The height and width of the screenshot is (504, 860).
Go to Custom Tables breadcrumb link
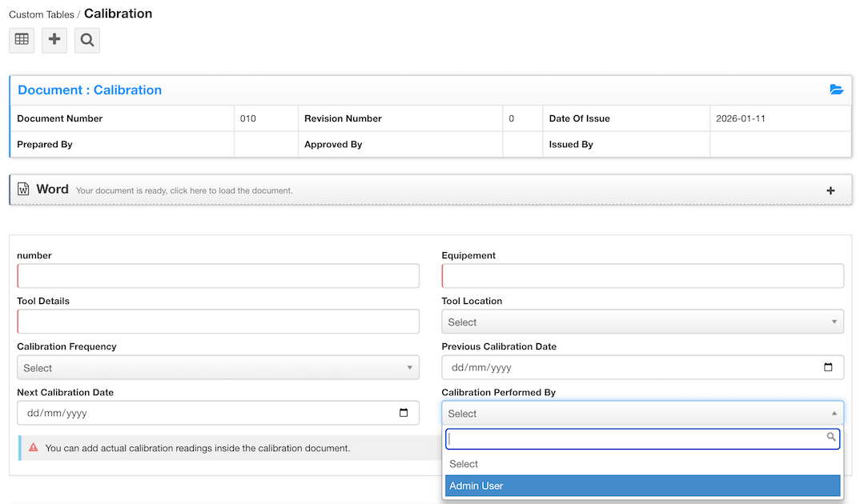click(x=41, y=14)
